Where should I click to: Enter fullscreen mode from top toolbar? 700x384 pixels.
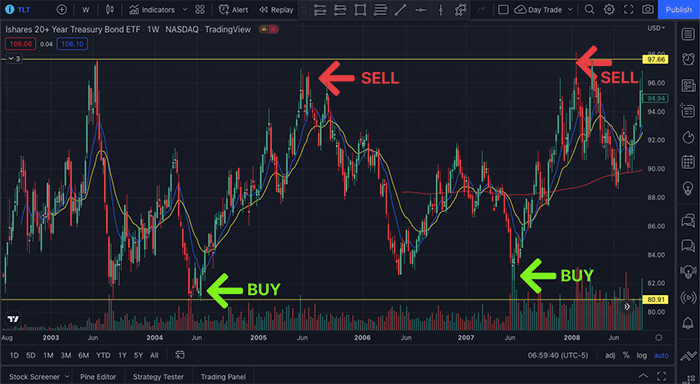click(629, 9)
